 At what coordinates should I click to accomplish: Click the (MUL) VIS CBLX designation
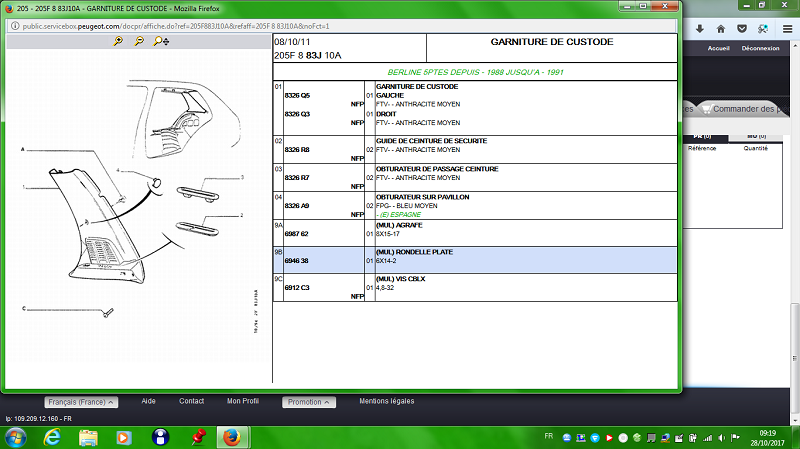coord(401,279)
